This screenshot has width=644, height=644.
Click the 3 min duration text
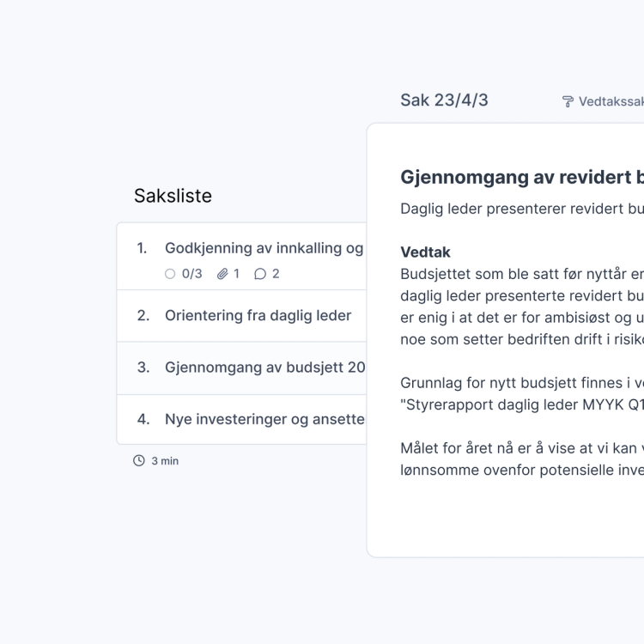point(165,461)
